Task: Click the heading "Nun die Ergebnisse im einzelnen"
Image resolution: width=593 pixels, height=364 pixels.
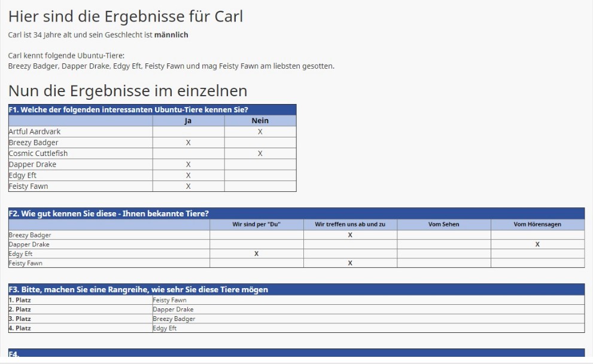Action: pyautogui.click(x=128, y=91)
